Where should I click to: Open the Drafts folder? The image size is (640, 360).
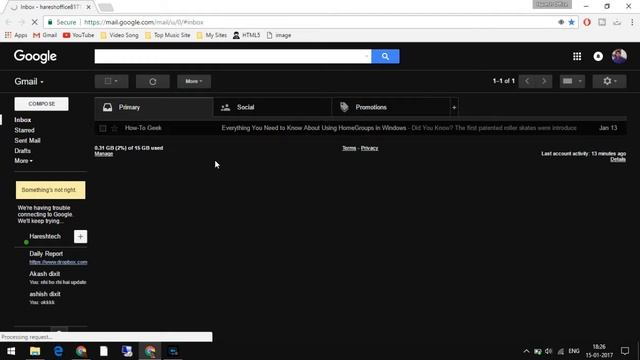22,151
